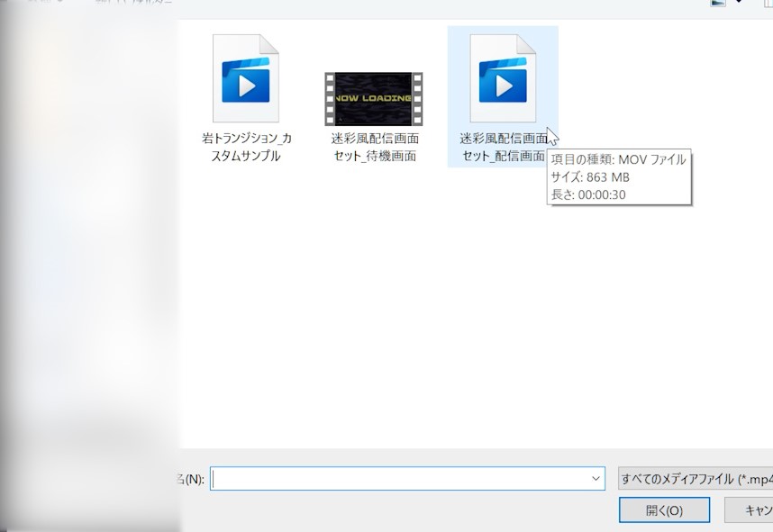Click the NOW LOADING video thumbnail
Viewport: 773px width, 532px height.
[x=373, y=98]
